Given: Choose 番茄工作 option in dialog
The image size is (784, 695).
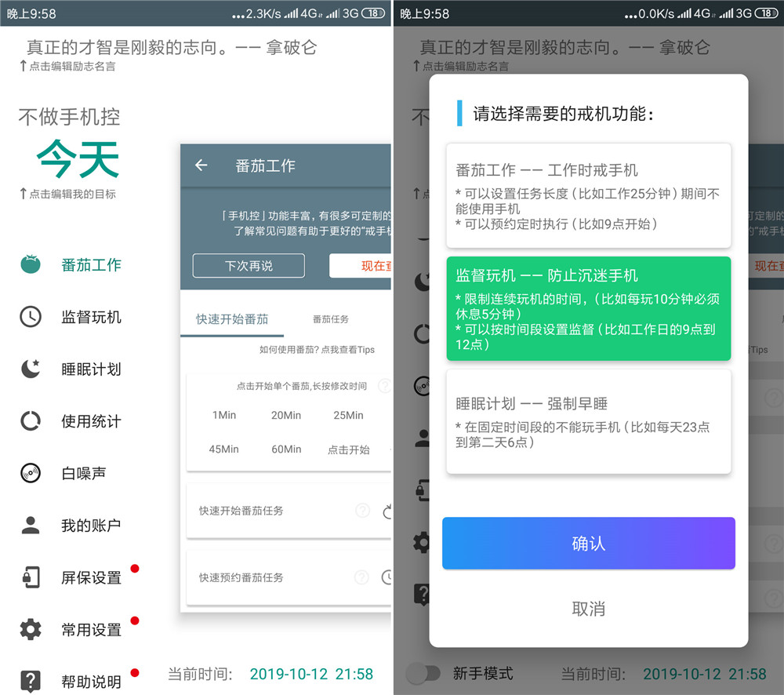Looking at the screenshot, I should [x=589, y=195].
